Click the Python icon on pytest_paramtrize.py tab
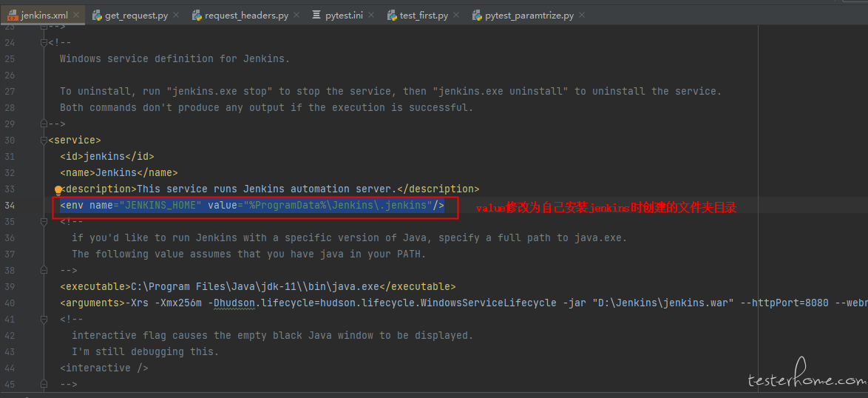The image size is (868, 398). [x=477, y=16]
